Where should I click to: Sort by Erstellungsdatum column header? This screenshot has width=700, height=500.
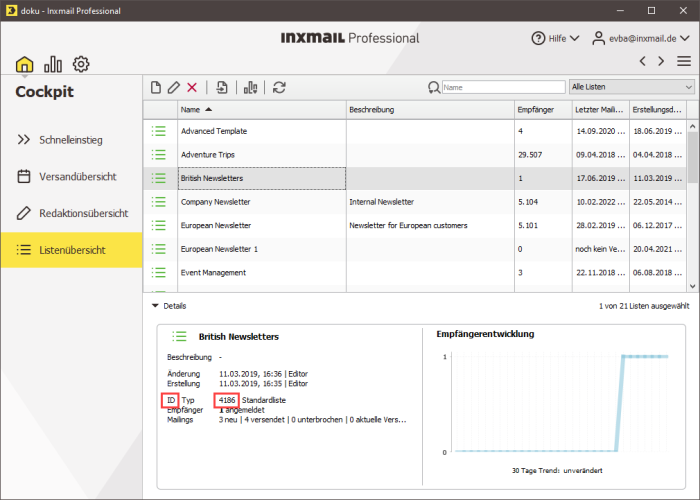[x=657, y=109]
